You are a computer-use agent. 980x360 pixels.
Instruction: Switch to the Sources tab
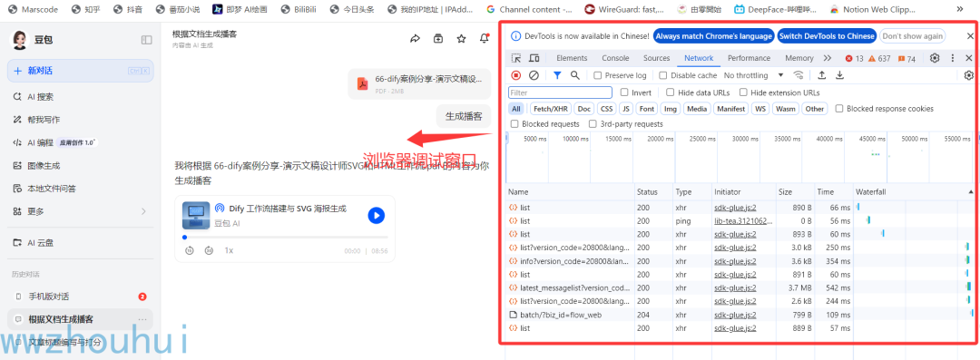657,58
